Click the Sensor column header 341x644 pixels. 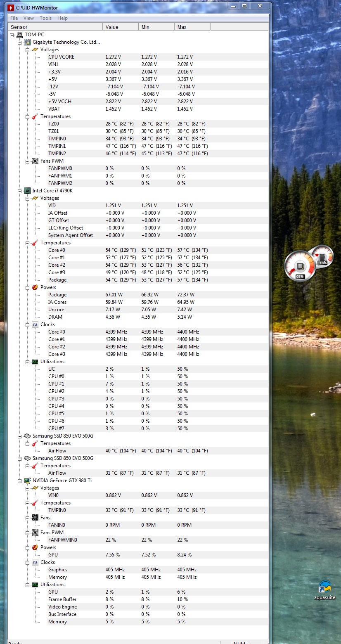pyautogui.click(x=55, y=27)
